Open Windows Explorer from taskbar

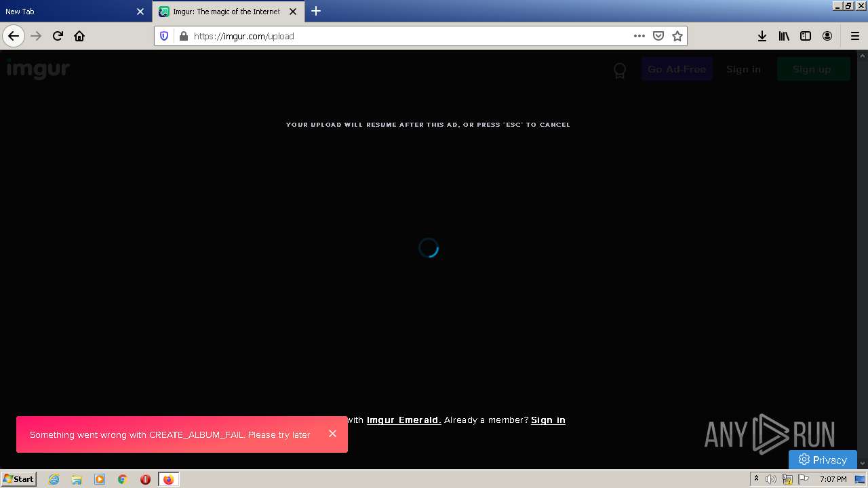point(77,479)
